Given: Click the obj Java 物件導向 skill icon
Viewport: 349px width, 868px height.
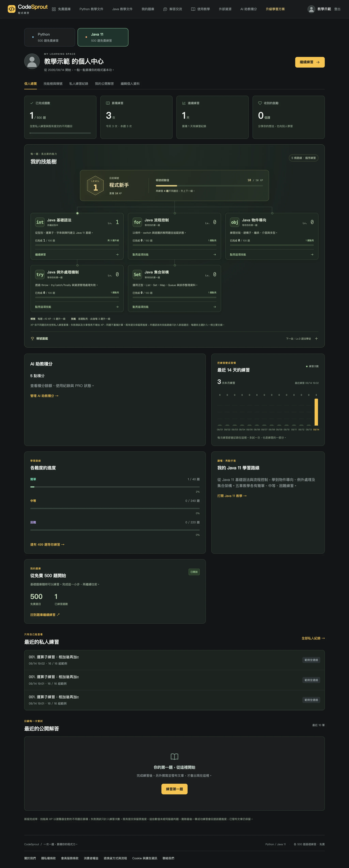Looking at the screenshot, I should [235, 222].
